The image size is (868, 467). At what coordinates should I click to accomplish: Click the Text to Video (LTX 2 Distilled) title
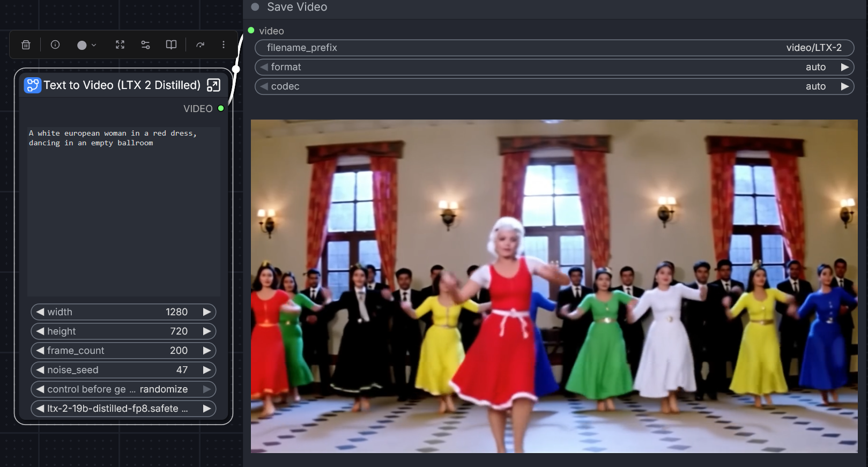[122, 85]
